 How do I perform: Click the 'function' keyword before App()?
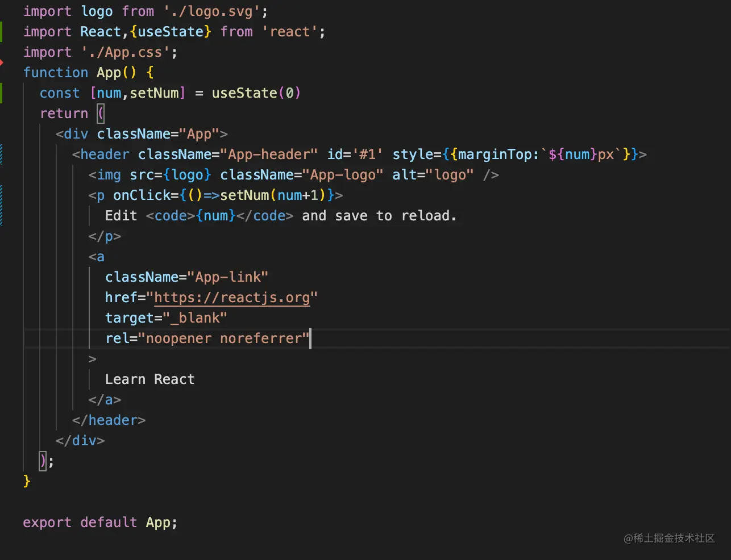click(56, 73)
